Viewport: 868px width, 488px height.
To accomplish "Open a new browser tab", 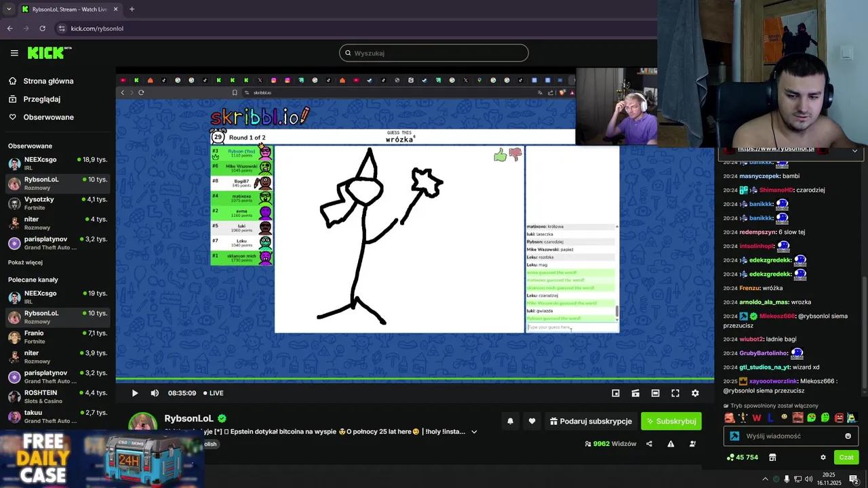I will 132,9.
